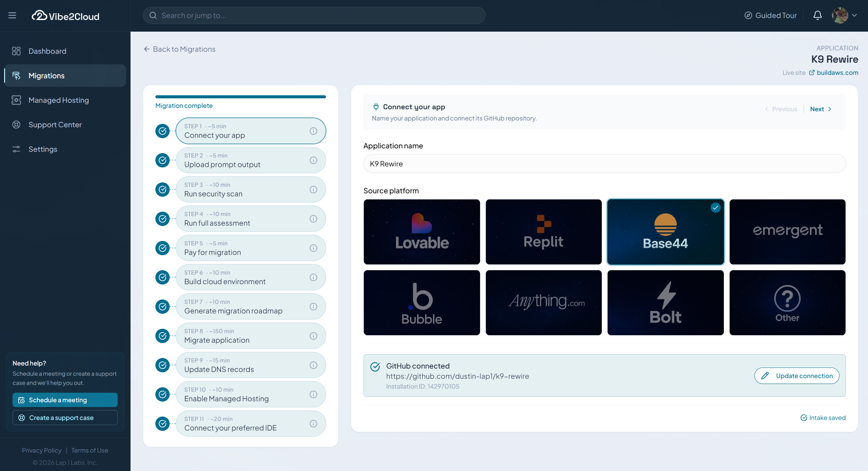This screenshot has width=868, height=471.
Task: Click completed checkmark beside Step 1
Action: pos(163,131)
